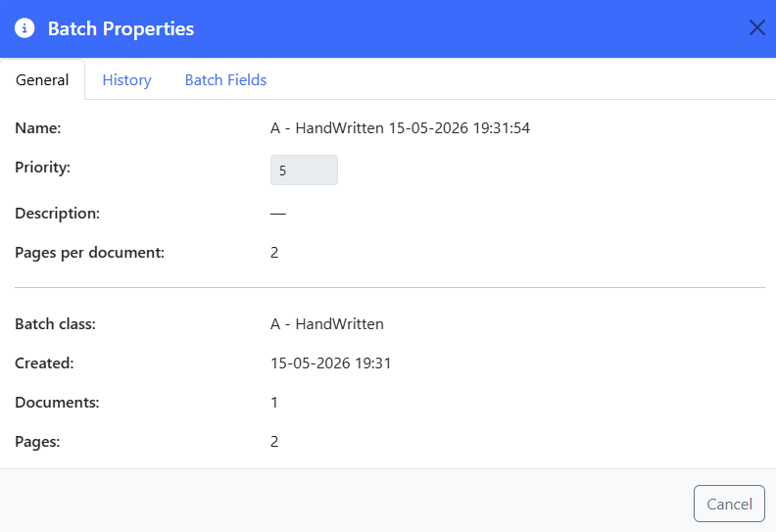776x532 pixels.
Task: Click the Priority label
Action: (42, 168)
